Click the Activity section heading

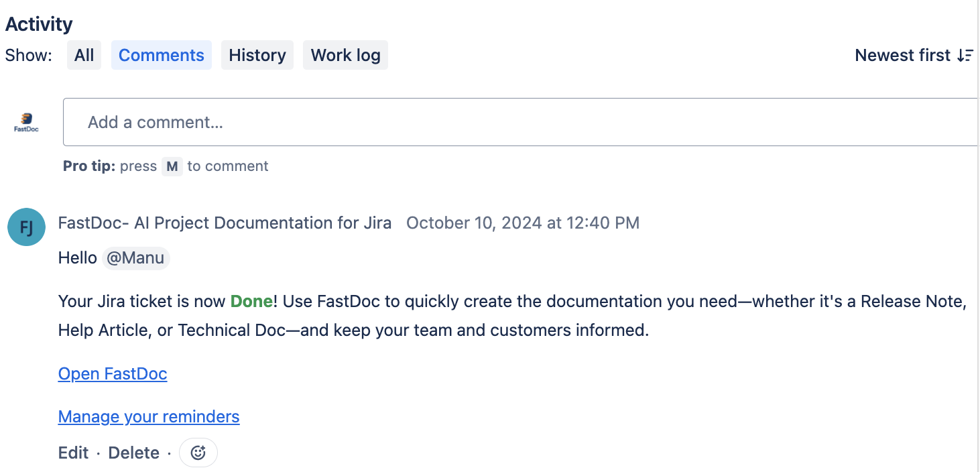tap(39, 24)
